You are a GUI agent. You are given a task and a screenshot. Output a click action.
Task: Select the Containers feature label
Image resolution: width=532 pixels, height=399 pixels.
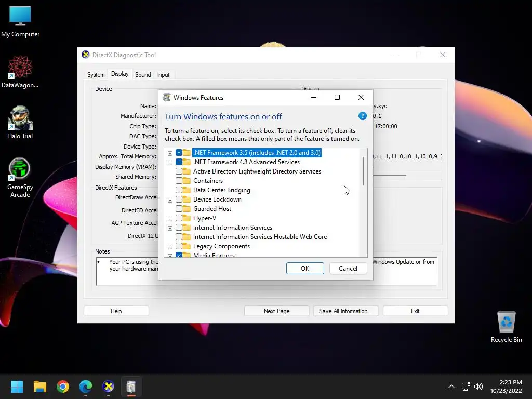(x=208, y=181)
